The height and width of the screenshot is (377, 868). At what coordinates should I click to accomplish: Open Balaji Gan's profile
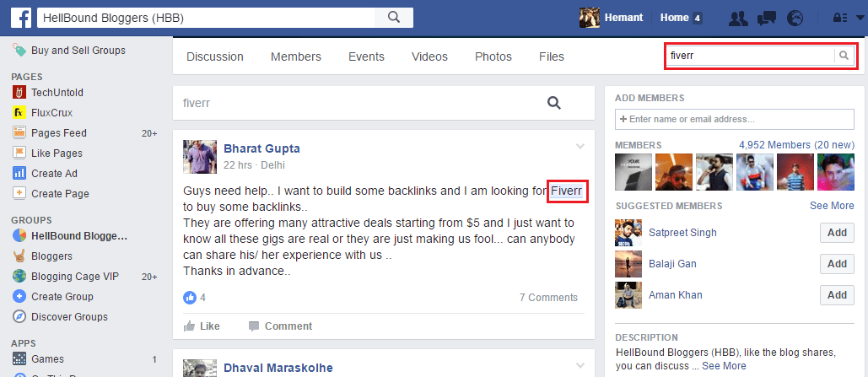coord(672,263)
